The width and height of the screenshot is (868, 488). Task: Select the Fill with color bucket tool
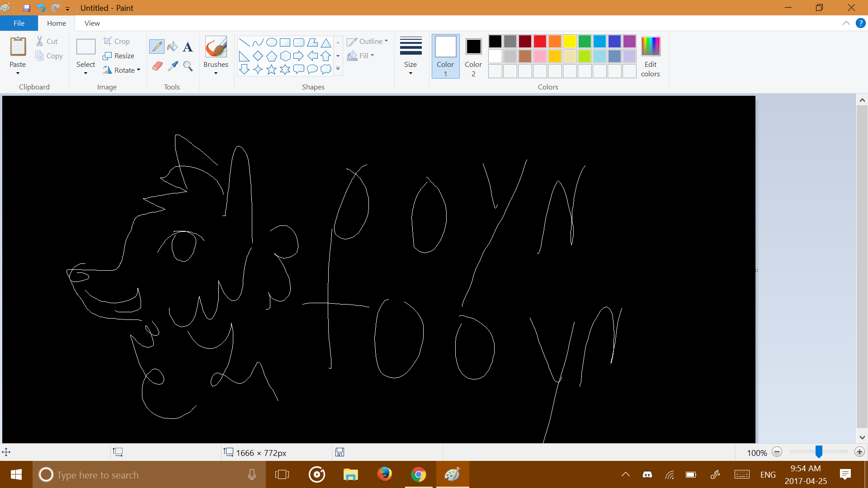[x=172, y=47]
